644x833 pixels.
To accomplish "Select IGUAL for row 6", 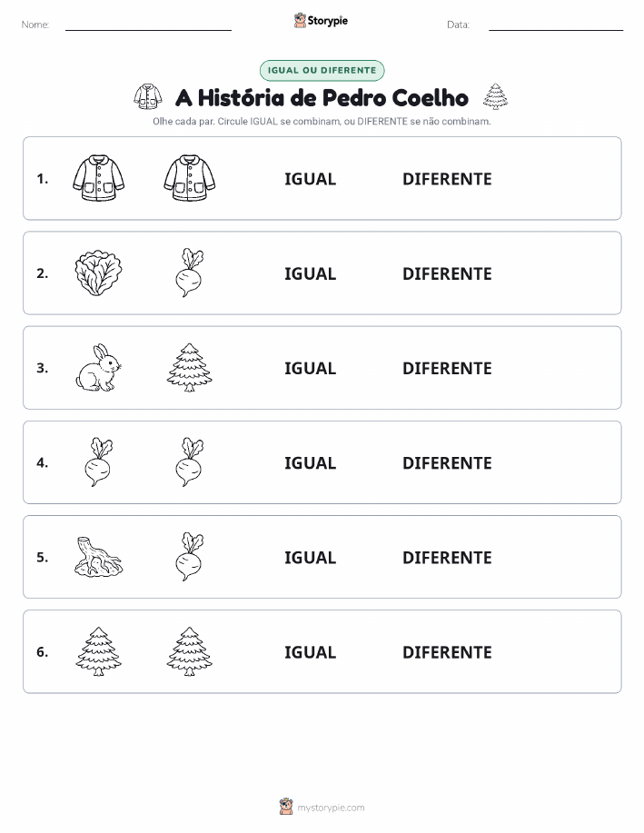I will 311,652.
